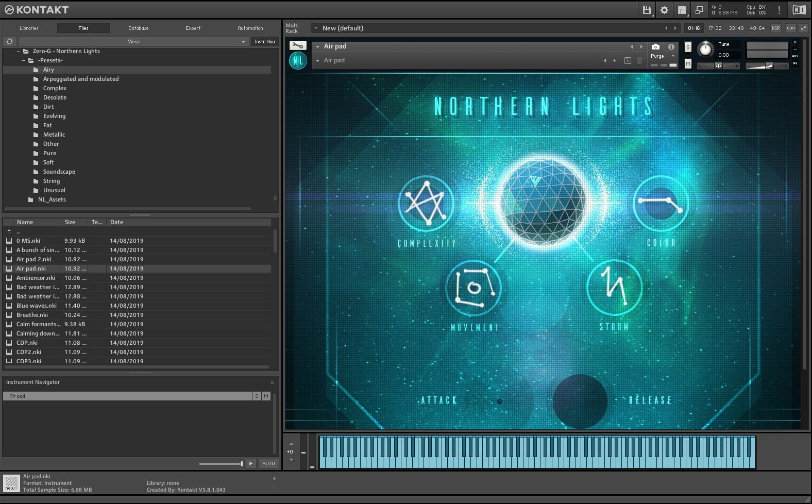This screenshot has width=812, height=504.
Task: Select previous instrument arrow beside Air pad
Action: click(x=632, y=46)
